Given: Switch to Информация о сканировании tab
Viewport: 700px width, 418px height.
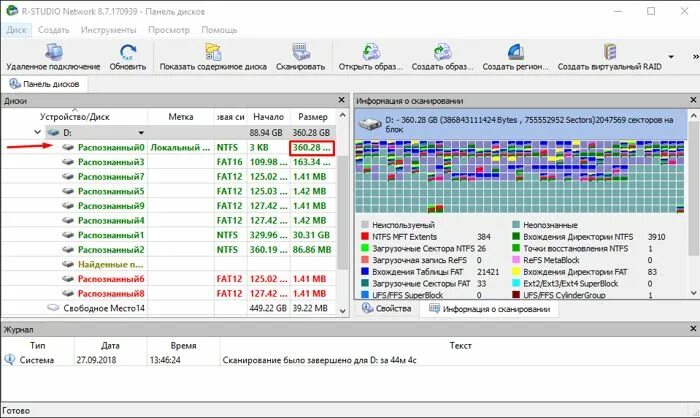Looking at the screenshot, I should [489, 309].
